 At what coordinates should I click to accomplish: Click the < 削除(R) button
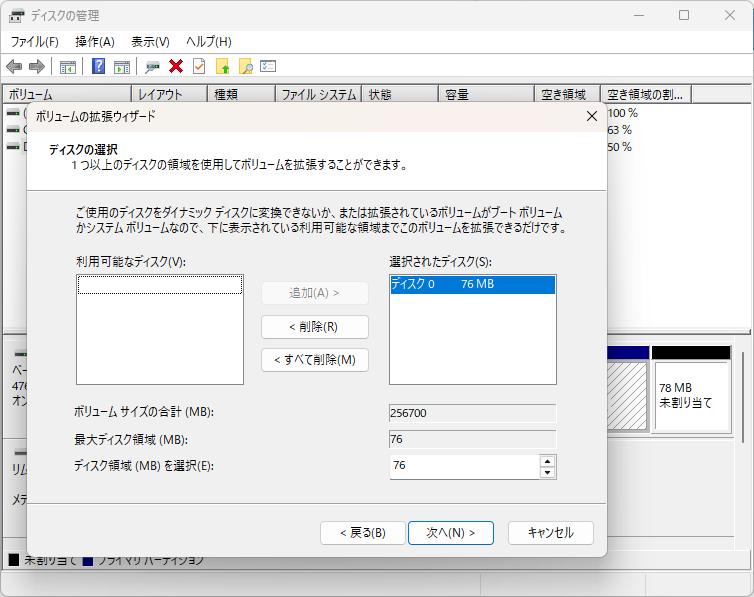coord(315,327)
